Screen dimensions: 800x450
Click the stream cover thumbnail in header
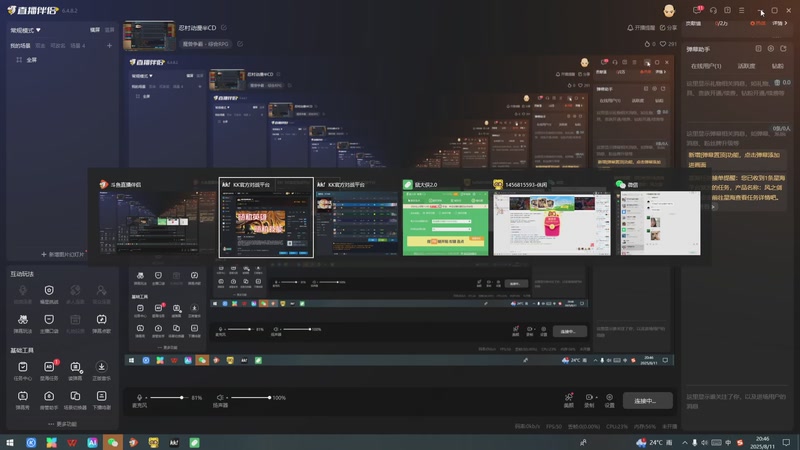point(149,36)
